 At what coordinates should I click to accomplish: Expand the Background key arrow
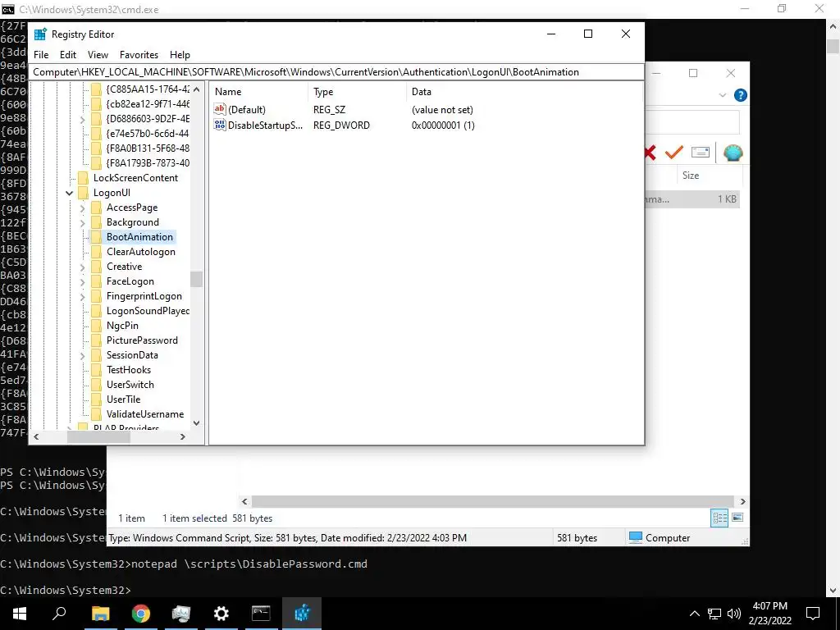pos(82,222)
